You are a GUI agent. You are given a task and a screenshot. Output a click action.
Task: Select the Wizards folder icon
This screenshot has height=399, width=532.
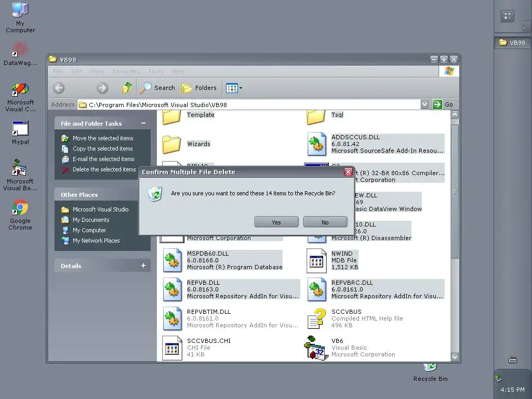coord(171,144)
